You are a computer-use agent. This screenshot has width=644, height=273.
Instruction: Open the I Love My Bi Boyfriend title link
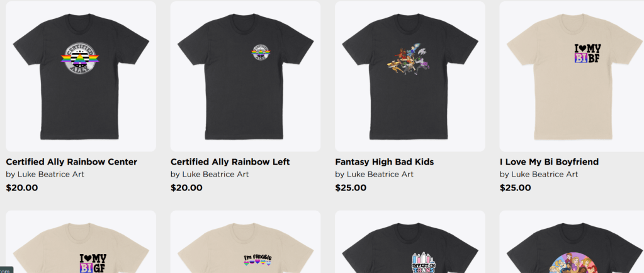pos(549,162)
